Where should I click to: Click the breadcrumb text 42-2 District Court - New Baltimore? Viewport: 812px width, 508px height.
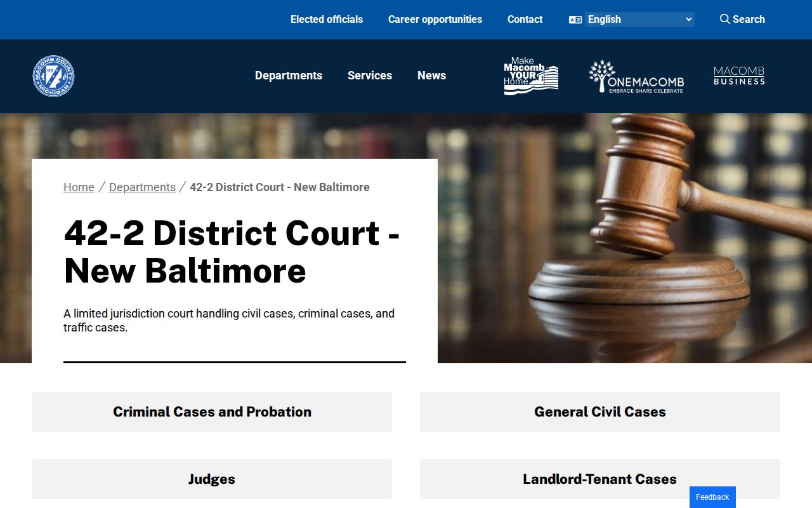280,187
